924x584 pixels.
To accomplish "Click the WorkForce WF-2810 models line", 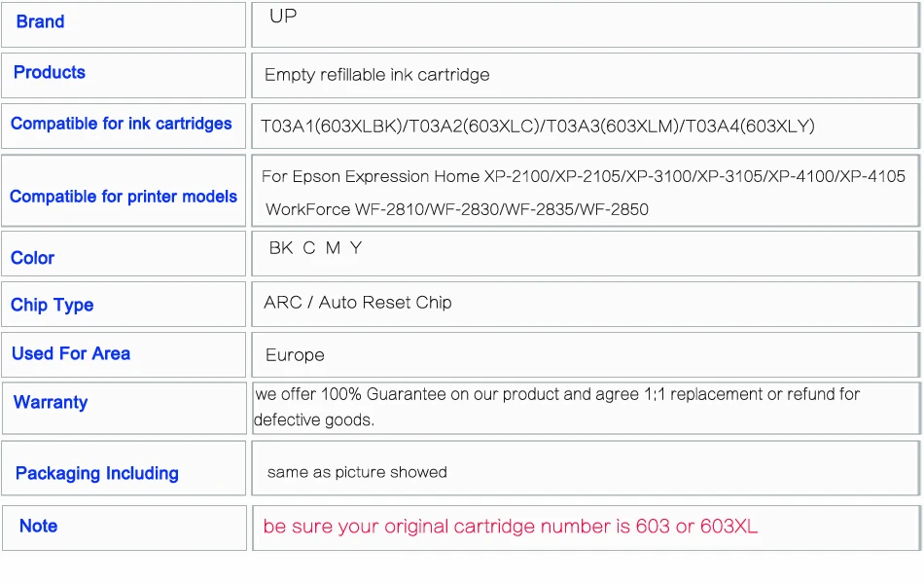I will [456, 209].
